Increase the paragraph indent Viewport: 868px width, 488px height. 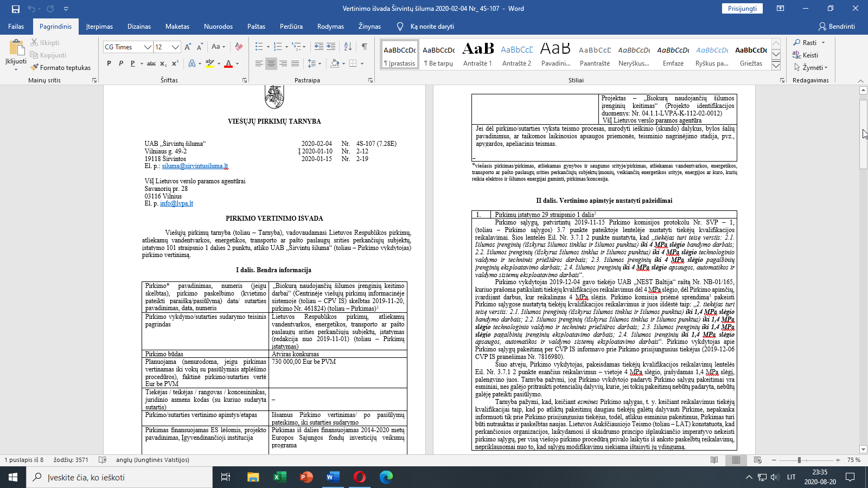click(x=331, y=47)
